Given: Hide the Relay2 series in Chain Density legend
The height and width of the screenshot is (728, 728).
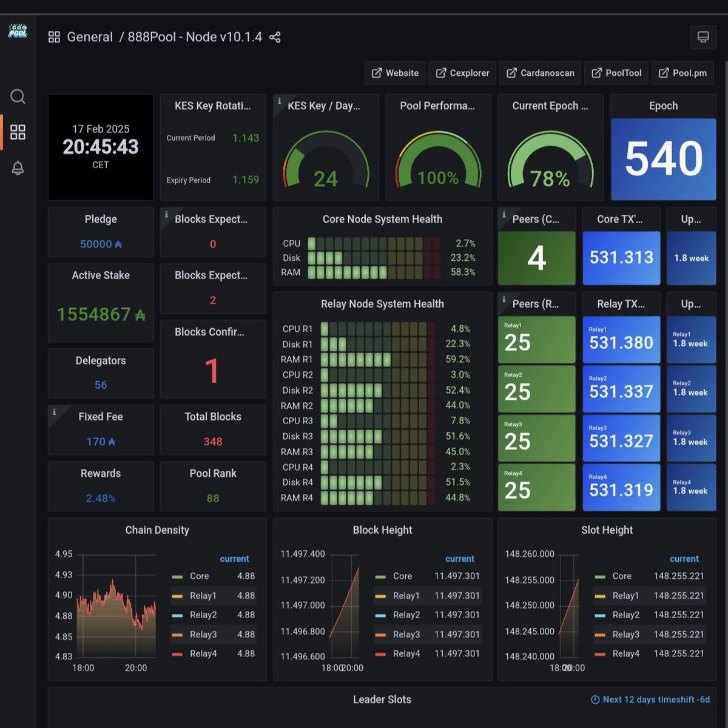Looking at the screenshot, I should coord(203,615).
